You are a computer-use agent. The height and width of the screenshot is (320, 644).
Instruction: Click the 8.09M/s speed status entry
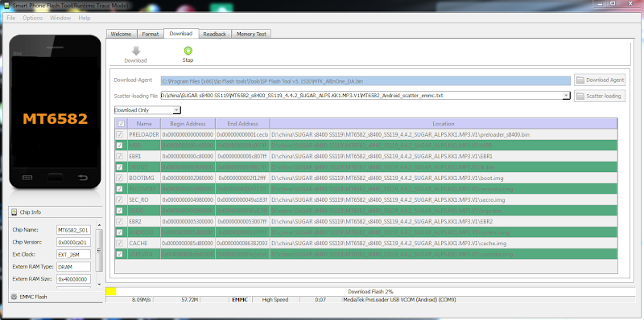point(129,300)
